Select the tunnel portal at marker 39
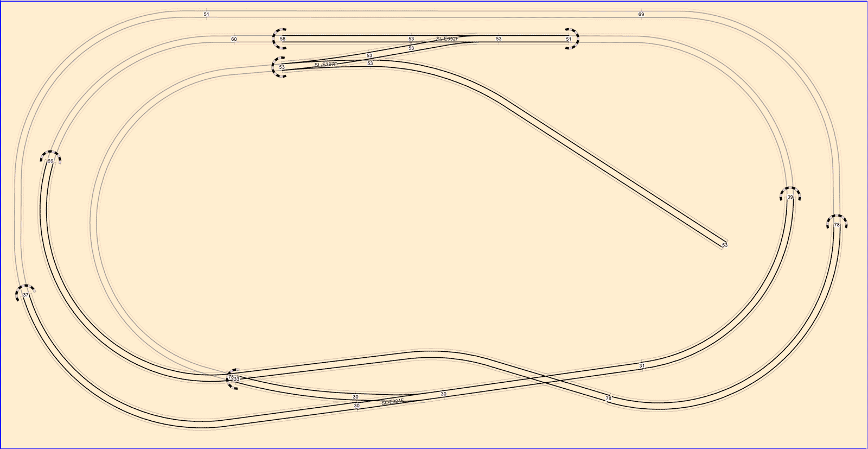 point(790,193)
